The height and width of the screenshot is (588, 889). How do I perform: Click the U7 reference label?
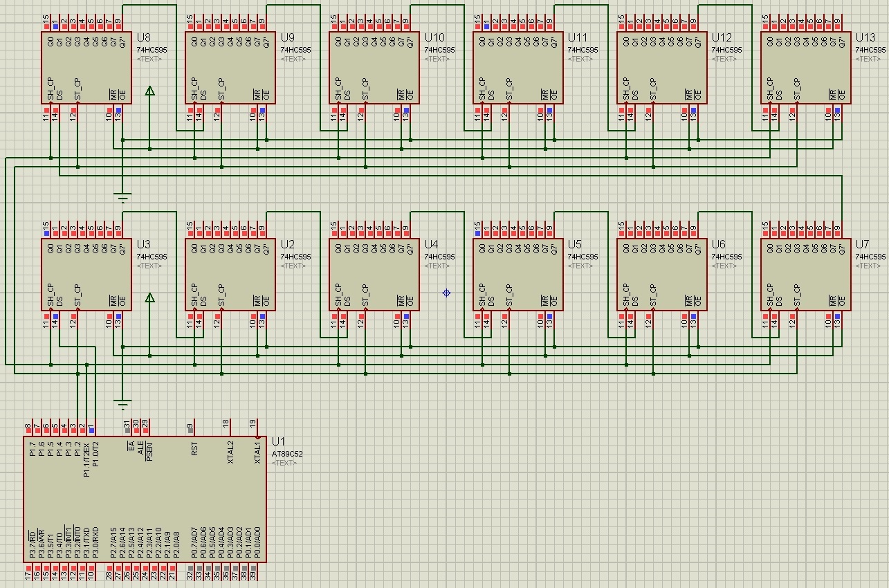(863, 244)
